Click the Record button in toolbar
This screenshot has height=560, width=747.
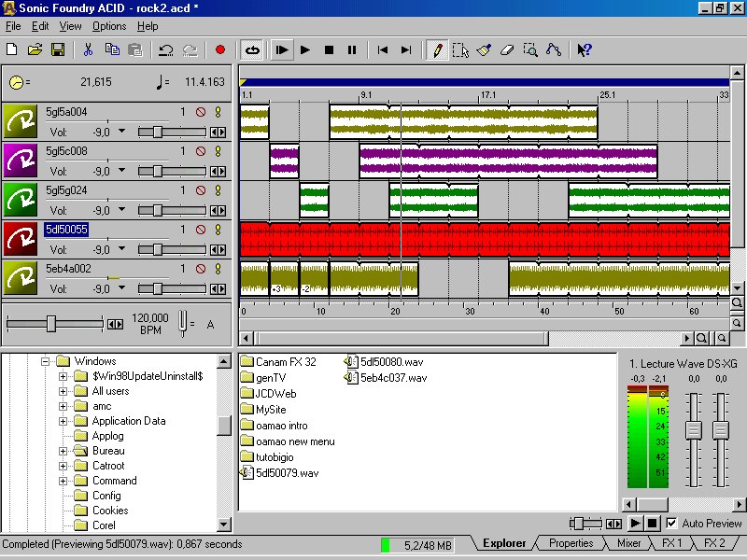(220, 49)
